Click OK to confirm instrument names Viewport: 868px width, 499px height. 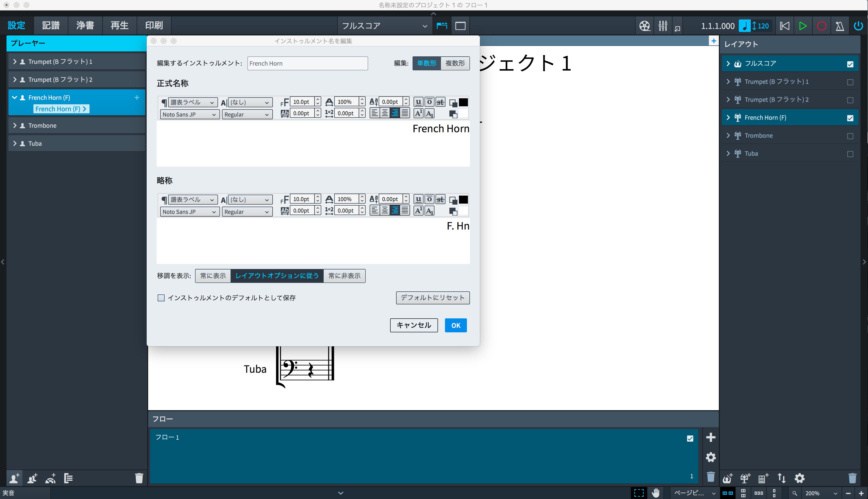coord(456,325)
